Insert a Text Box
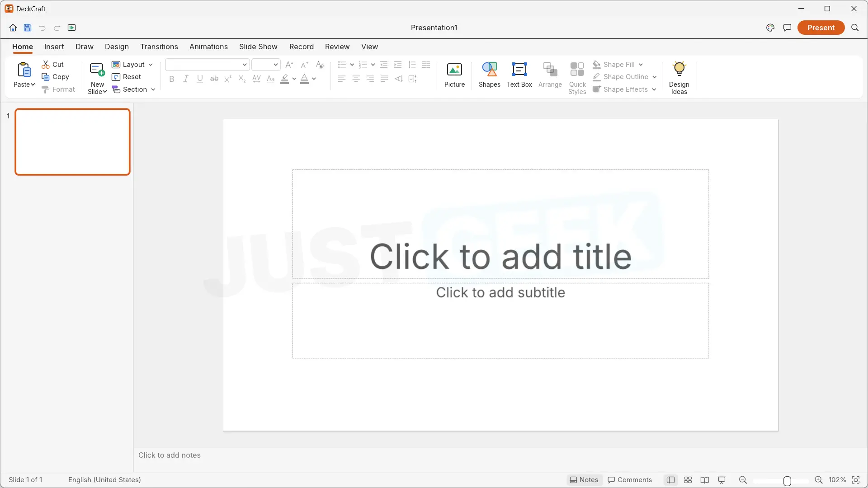This screenshot has width=868, height=488. (x=519, y=75)
